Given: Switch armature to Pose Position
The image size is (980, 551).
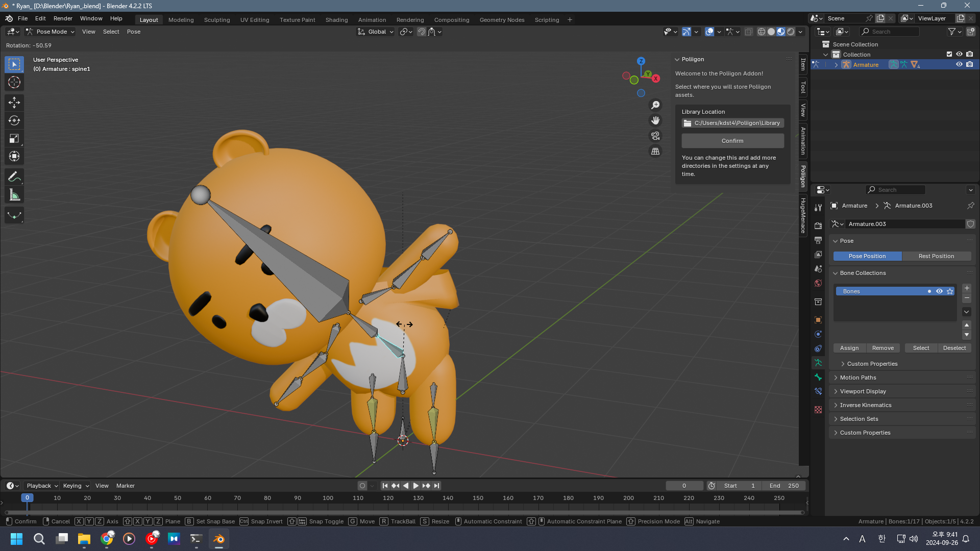Looking at the screenshot, I should point(867,256).
